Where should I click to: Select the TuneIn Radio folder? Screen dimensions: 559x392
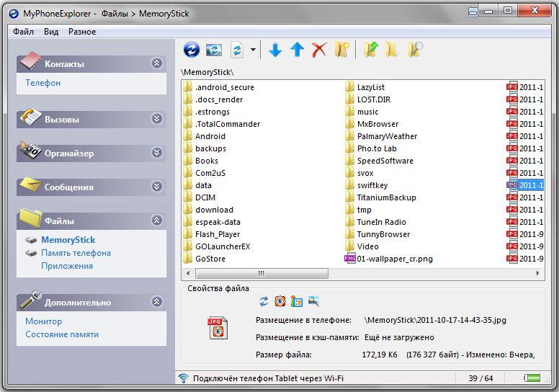375,222
